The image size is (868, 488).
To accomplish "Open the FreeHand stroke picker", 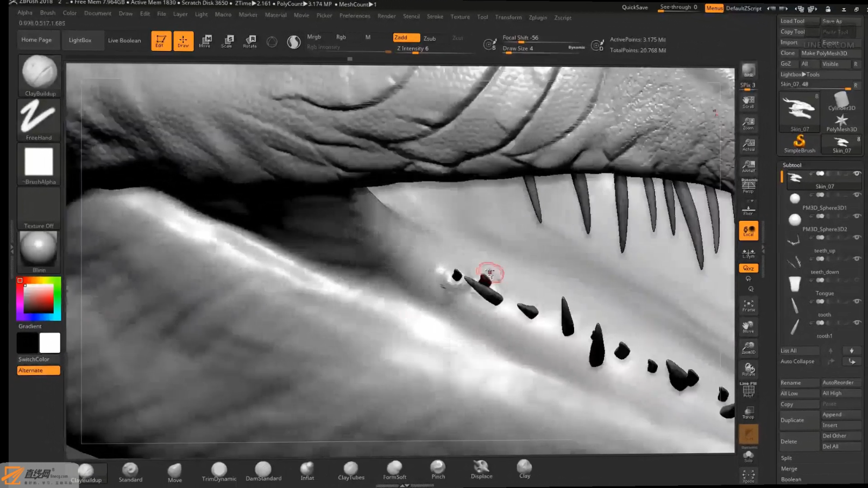I will [x=39, y=120].
